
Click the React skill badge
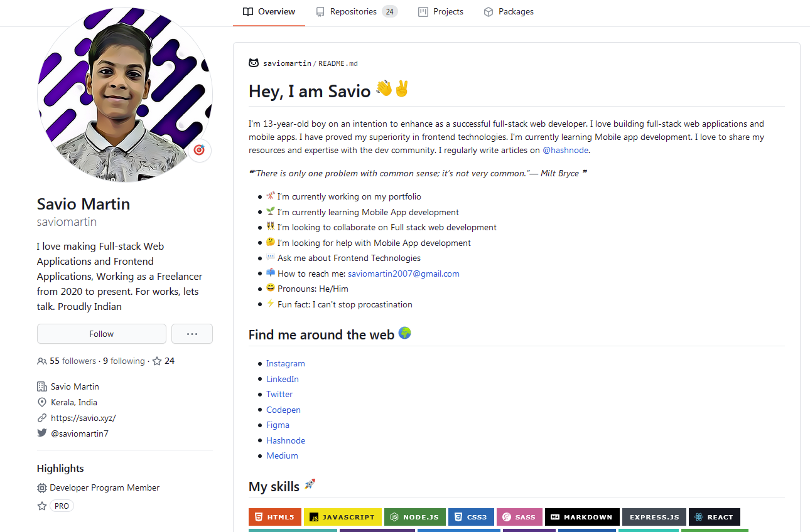tap(715, 517)
